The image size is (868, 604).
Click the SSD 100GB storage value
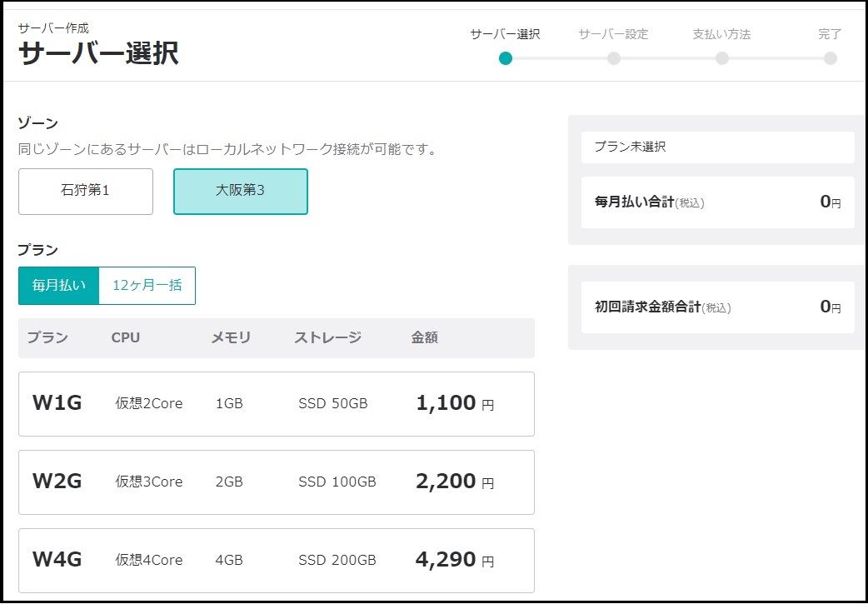(x=337, y=482)
